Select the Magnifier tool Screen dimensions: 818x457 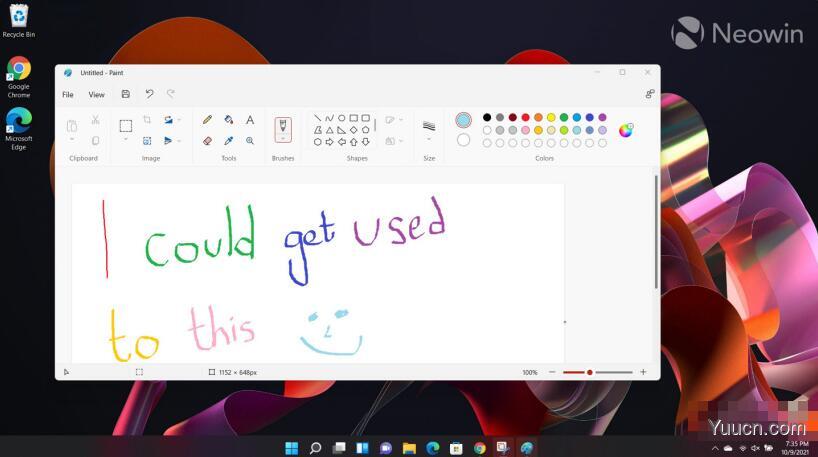(250, 141)
